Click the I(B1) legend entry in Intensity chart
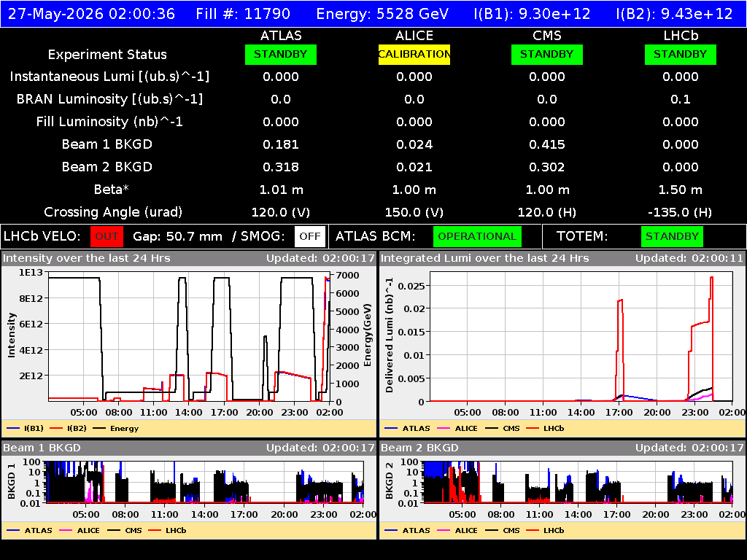 [x=26, y=429]
